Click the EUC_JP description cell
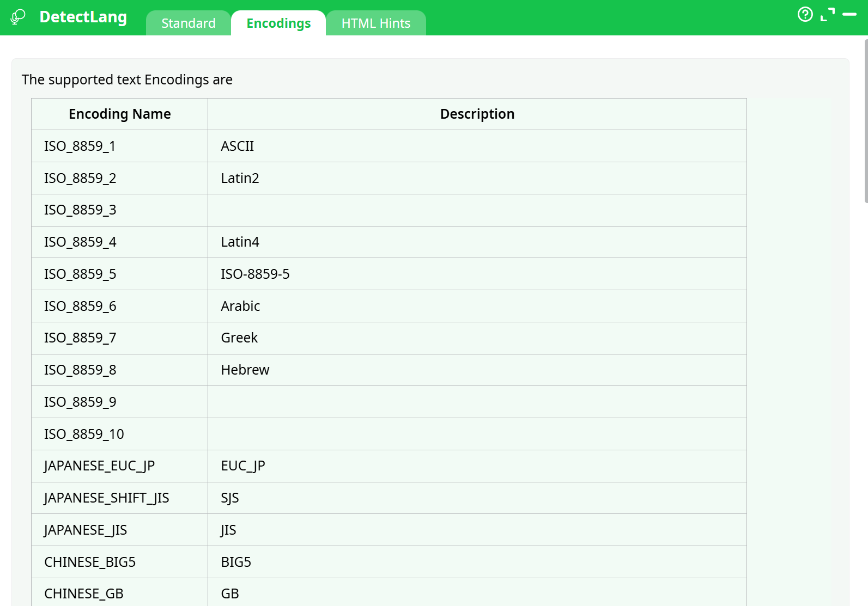 242,466
